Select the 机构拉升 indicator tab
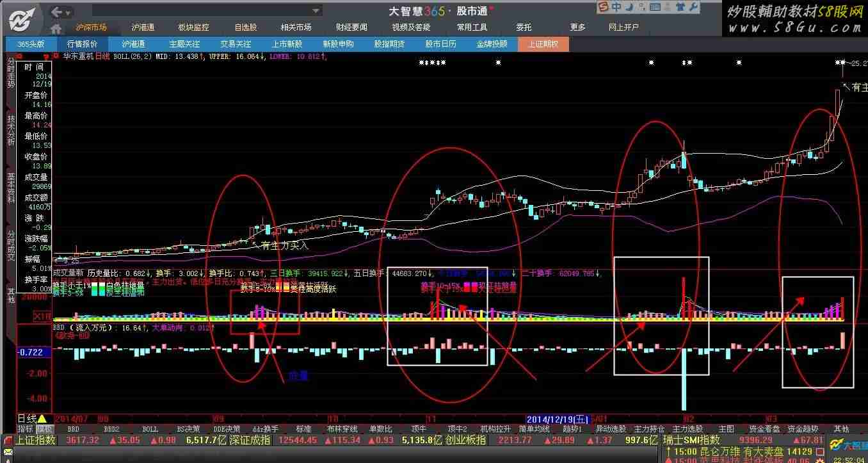868x463 pixels. (x=496, y=429)
